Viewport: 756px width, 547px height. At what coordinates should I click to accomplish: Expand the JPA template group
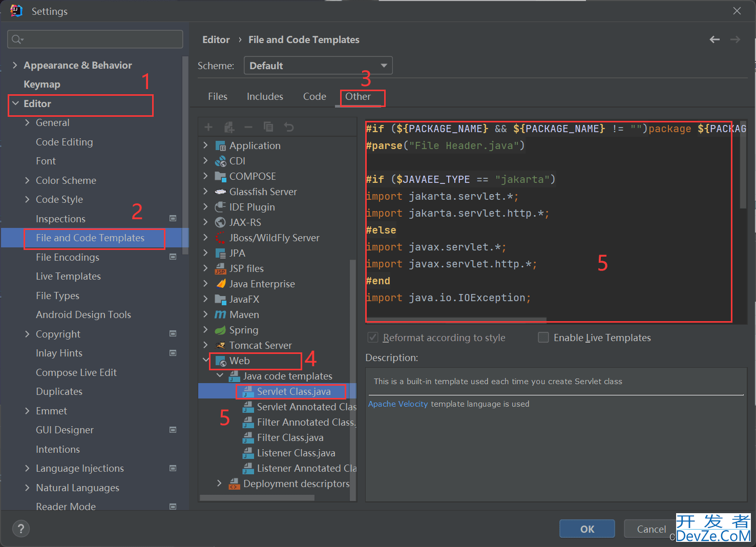[x=206, y=253]
